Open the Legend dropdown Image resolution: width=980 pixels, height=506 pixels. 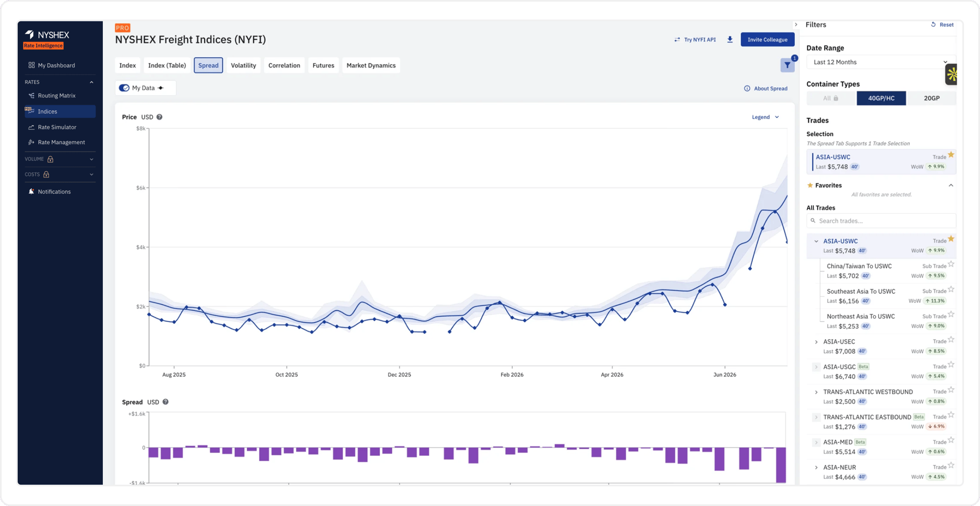pyautogui.click(x=765, y=117)
